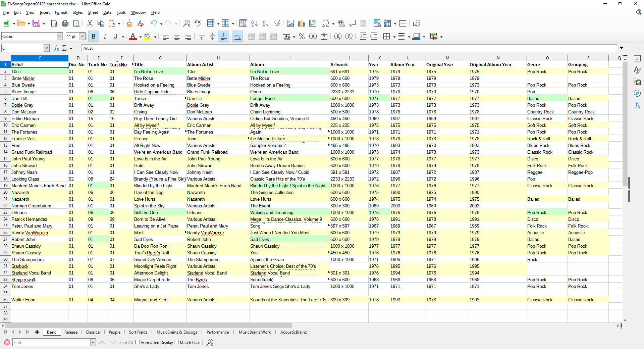Insert comment speech bubble icon
Screen dimensions: 644x349
tap(352, 23)
